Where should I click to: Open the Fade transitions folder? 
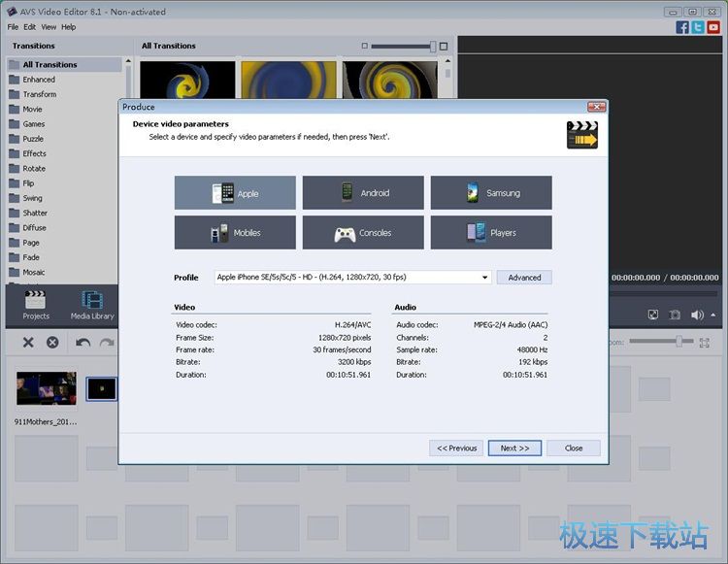[x=31, y=257]
